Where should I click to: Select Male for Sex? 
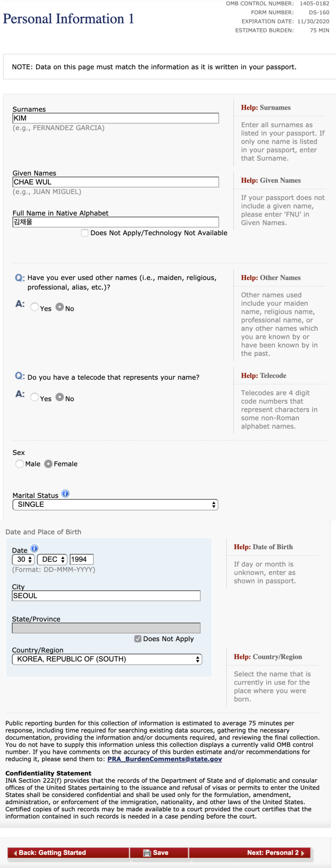pos(20,464)
